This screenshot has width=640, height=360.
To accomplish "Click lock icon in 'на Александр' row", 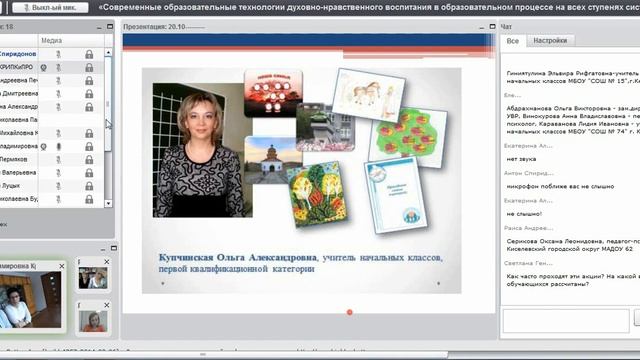I will point(89,107).
